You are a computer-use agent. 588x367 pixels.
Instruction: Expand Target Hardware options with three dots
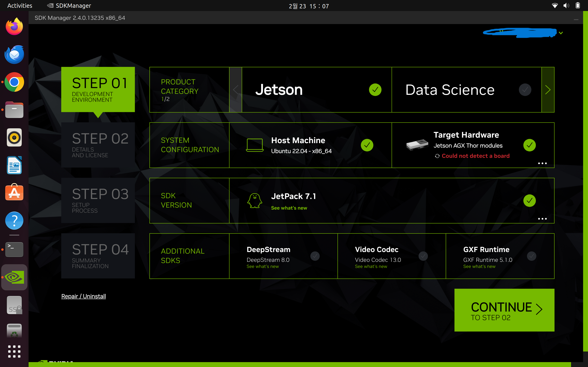(542, 163)
